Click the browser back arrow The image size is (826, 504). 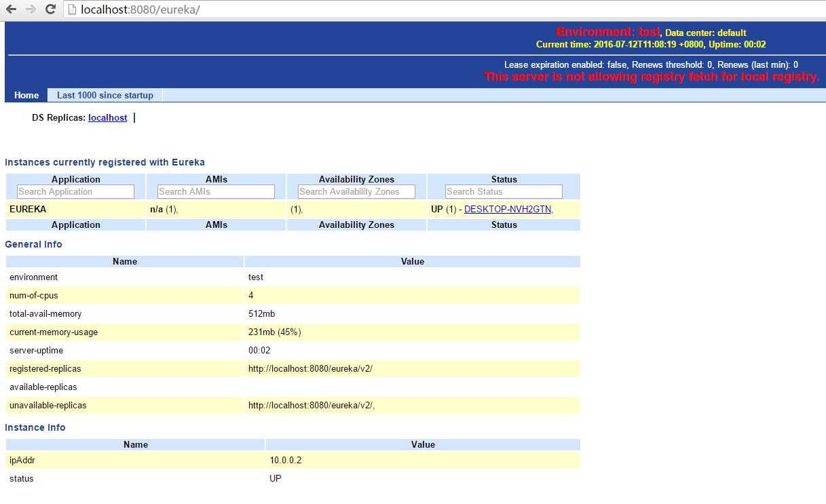(11, 9)
